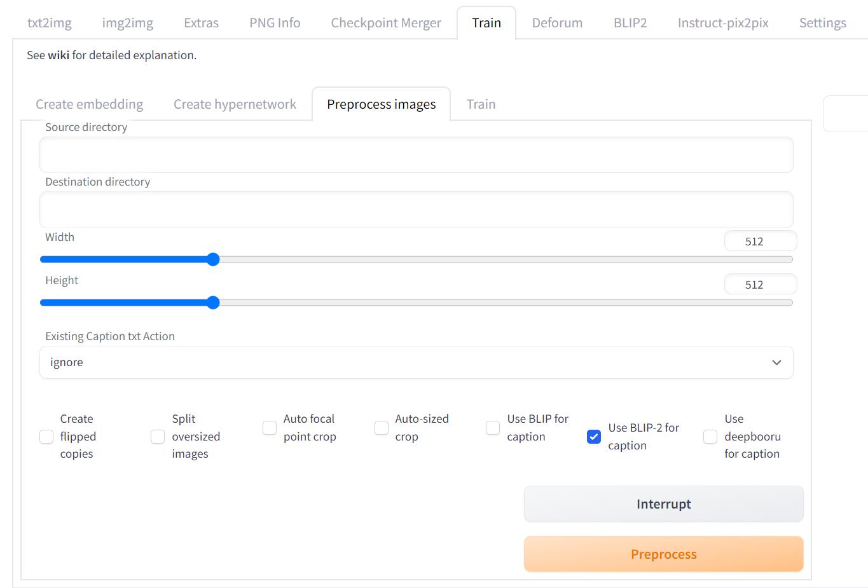Open the Deforum tab
Viewport: 868px width, 588px height.
557,22
